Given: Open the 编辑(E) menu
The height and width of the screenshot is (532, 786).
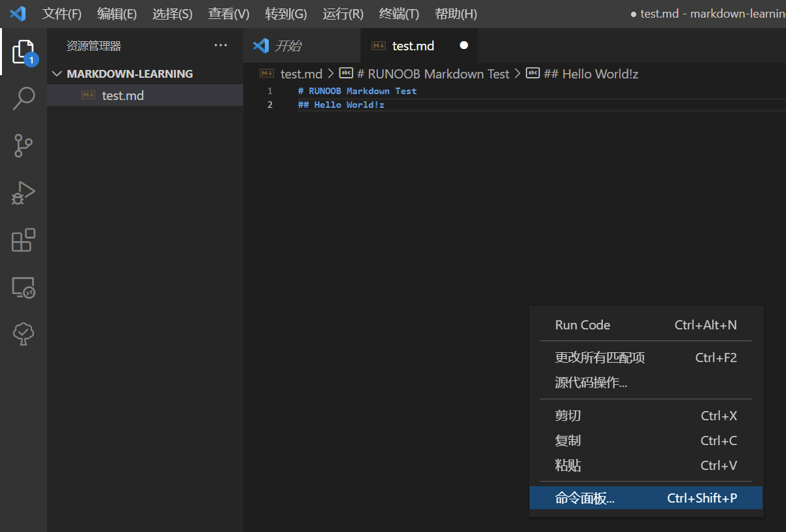Looking at the screenshot, I should 117,14.
